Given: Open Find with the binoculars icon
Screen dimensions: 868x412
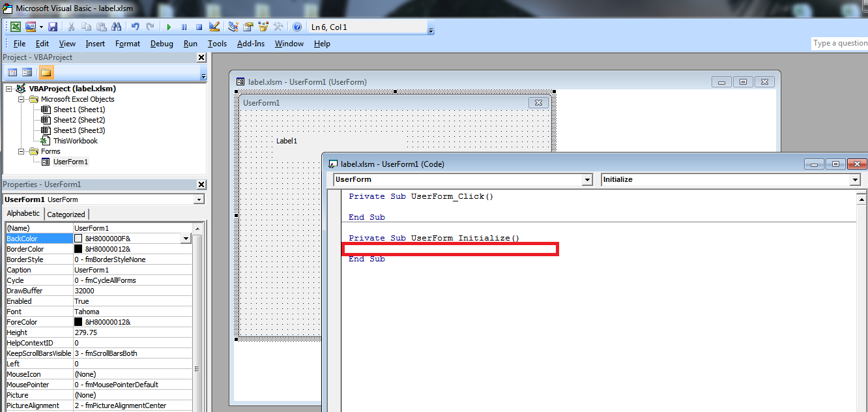Looking at the screenshot, I should (117, 27).
